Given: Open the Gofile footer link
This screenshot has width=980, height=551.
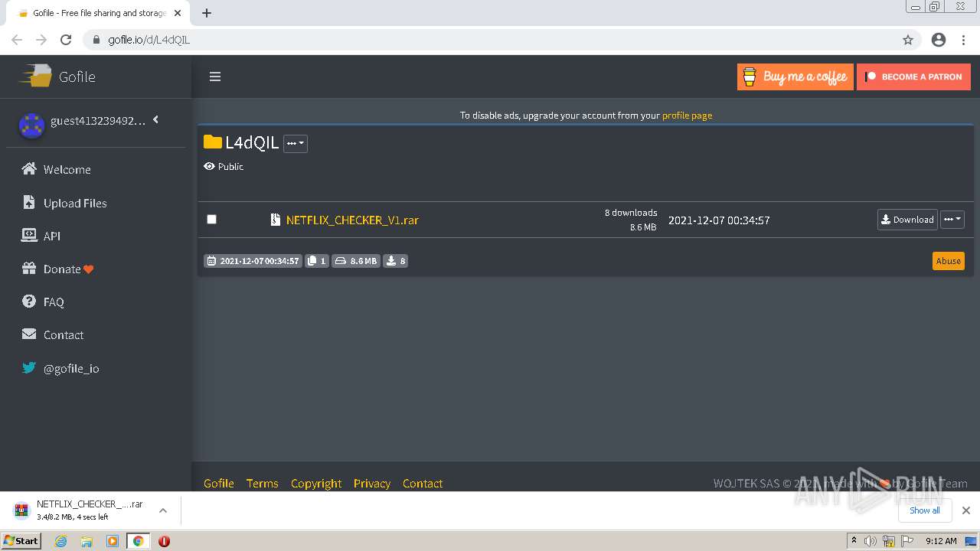Looking at the screenshot, I should click(x=219, y=484).
